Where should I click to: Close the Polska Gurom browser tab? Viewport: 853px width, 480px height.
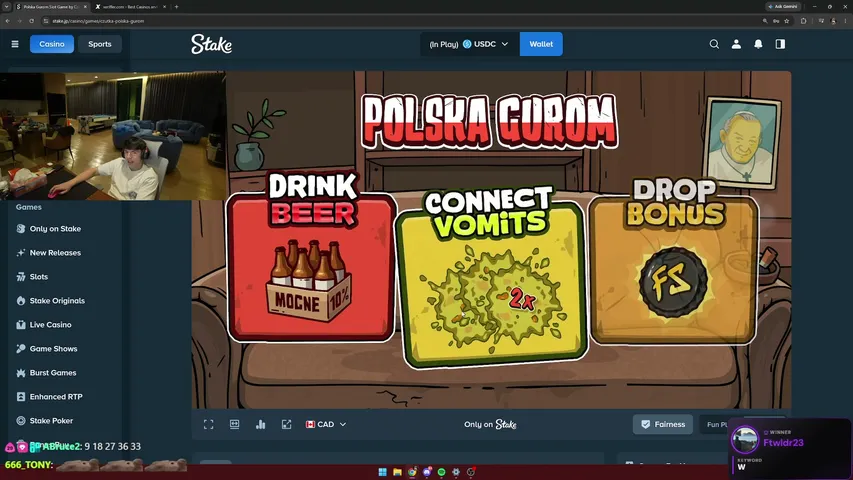(85, 7)
